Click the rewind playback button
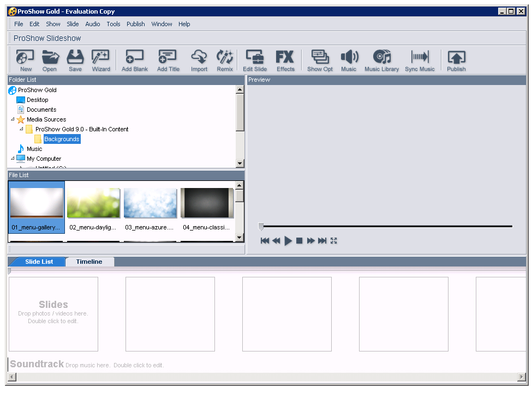 point(276,240)
